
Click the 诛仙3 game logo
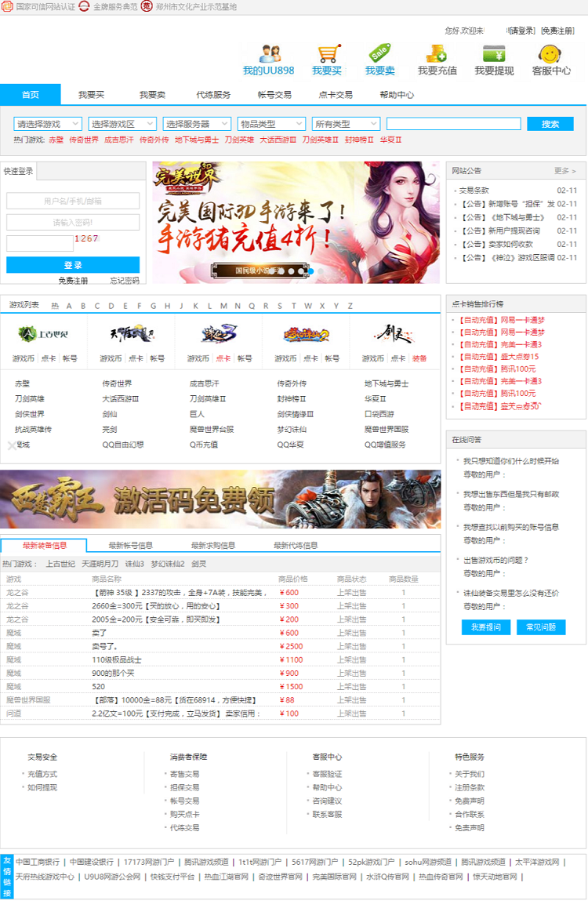tap(220, 333)
